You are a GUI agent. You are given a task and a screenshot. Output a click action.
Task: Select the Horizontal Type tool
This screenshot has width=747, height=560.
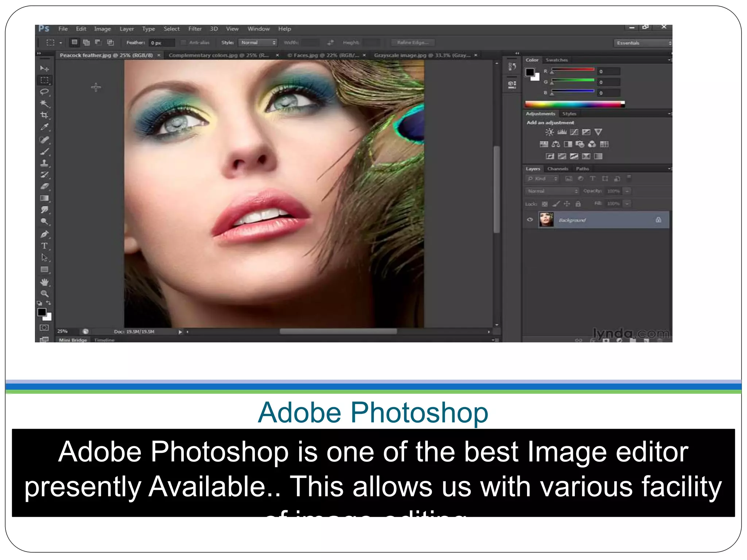[44, 246]
